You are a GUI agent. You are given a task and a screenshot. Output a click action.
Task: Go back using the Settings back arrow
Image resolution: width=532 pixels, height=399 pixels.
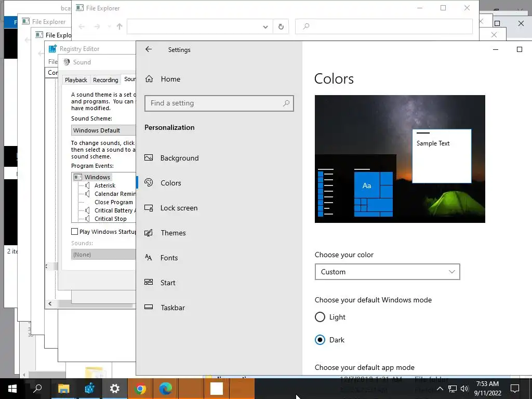tap(149, 49)
